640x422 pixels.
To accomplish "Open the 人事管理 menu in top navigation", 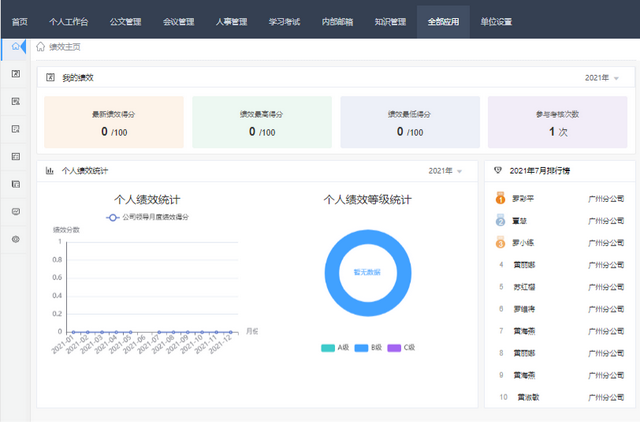I will [x=234, y=21].
